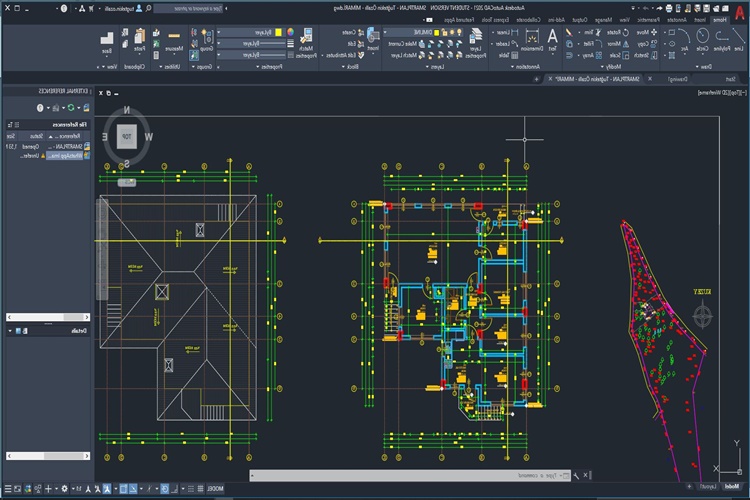Open the Drawing1 document tab
Screen dimensions: 750x500
coord(676,79)
